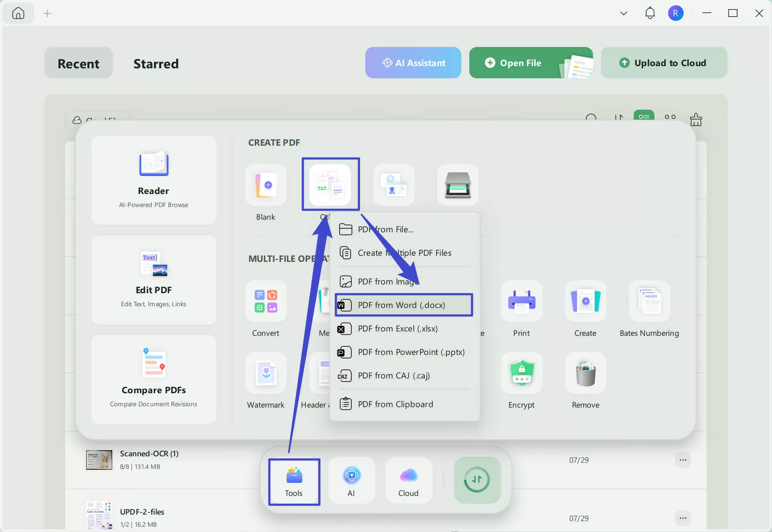Viewport: 772px width, 532px height.
Task: Select PDF from Word (.docx)
Action: click(x=404, y=305)
